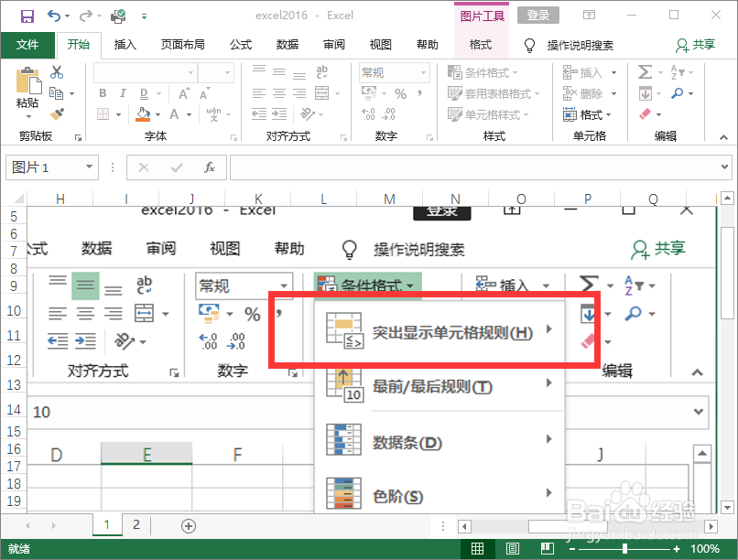This screenshot has width=738, height=560.
Task: Open 单元格样式 cell styles dropdown
Action: pos(488,114)
